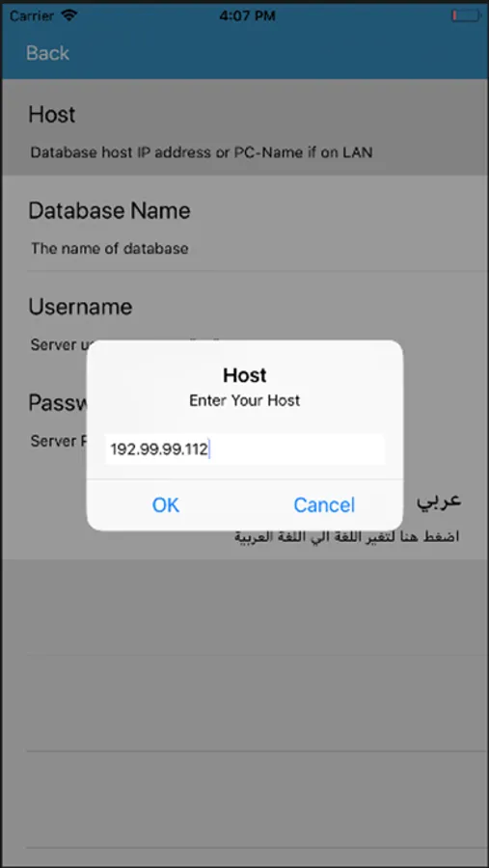
Task: Go Back using the navigation bar button
Action: coord(47,53)
